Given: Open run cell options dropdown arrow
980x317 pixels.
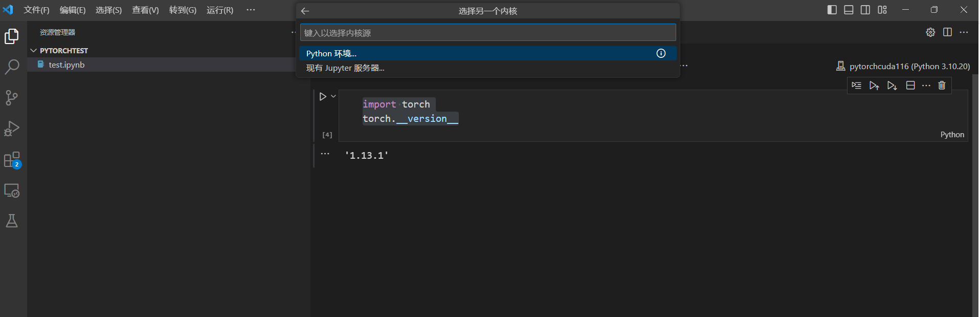Looking at the screenshot, I should tap(333, 96).
